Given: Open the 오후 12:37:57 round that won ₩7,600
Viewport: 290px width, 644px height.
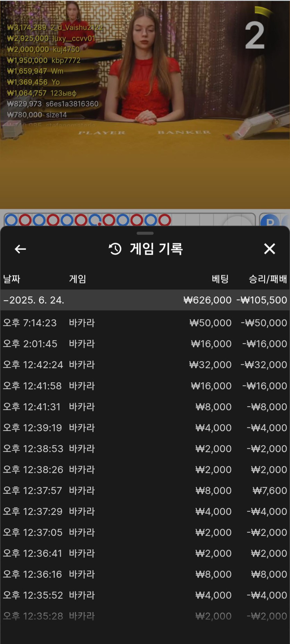Looking at the screenshot, I should 145,491.
